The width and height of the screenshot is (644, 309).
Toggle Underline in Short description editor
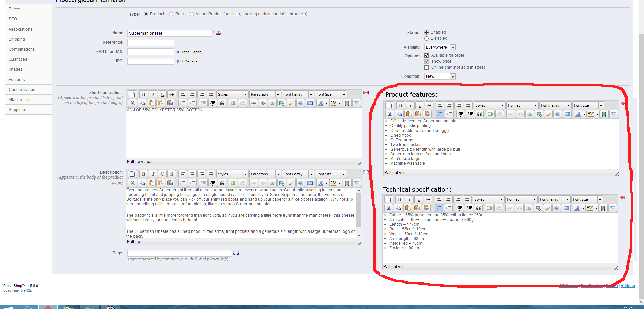tap(162, 94)
